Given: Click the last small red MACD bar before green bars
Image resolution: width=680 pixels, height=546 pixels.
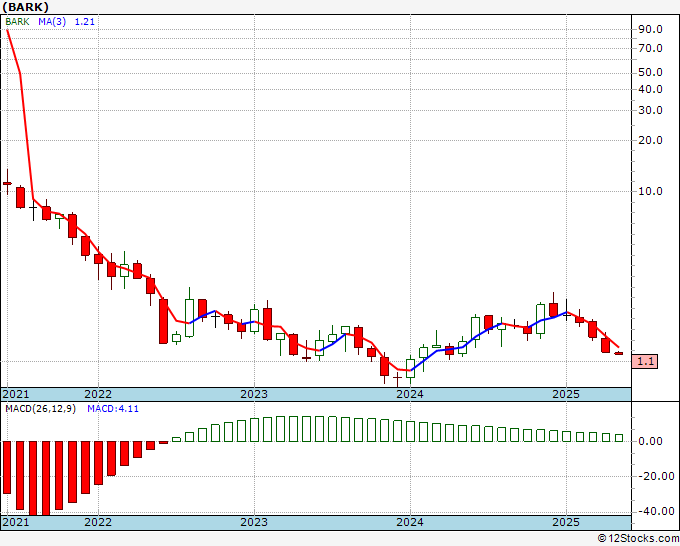Looking at the screenshot, I should 163,442.
